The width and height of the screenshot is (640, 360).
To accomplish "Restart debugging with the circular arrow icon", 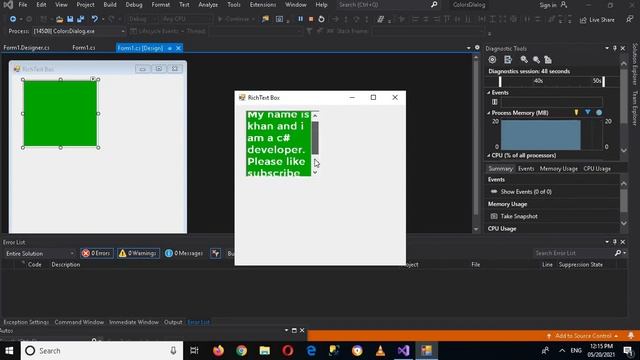I will click(x=321, y=19).
